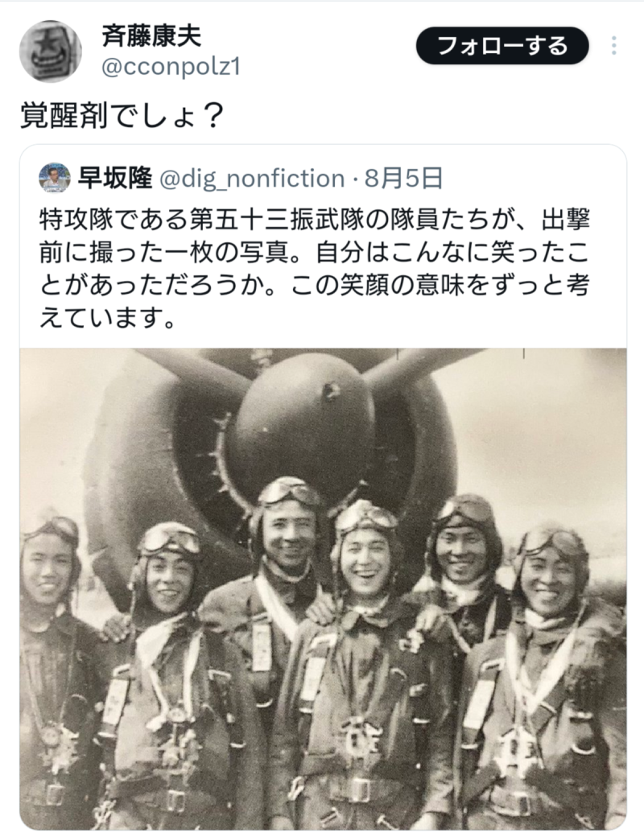Click the フォローする follow button
Image resolution: width=644 pixels, height=837 pixels.
point(502,46)
